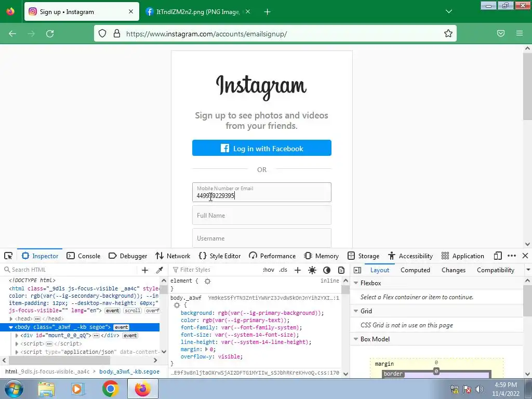532x399 pixels.
Task: Collapse the Flexbox section
Action: click(x=356, y=283)
